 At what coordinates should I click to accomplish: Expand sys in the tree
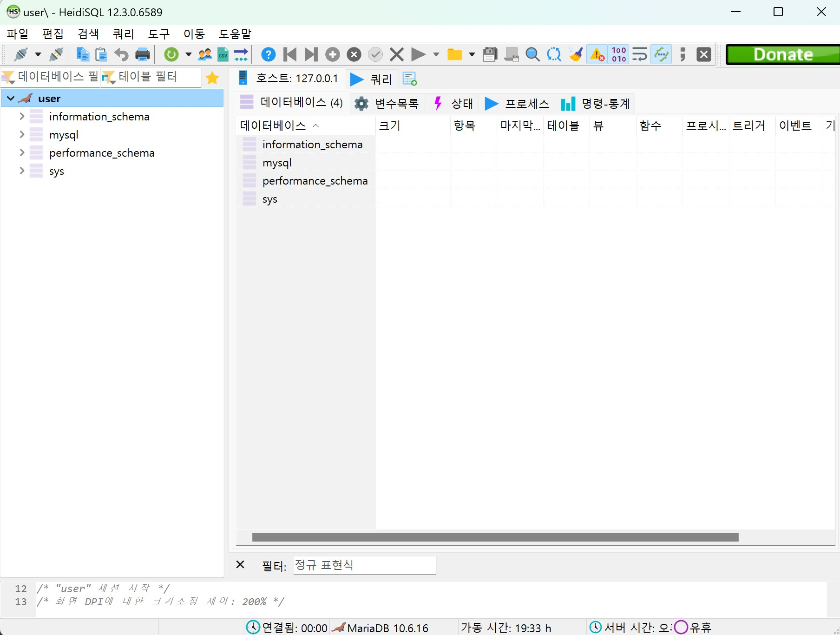click(21, 171)
